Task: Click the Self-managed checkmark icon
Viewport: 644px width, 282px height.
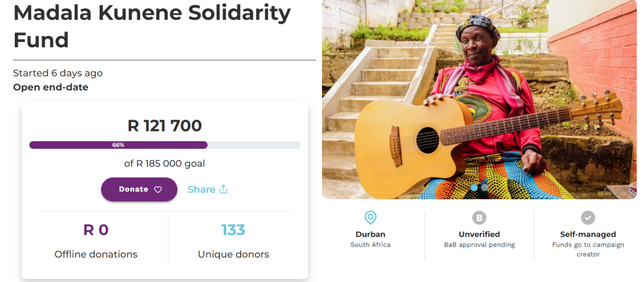Action: [588, 218]
